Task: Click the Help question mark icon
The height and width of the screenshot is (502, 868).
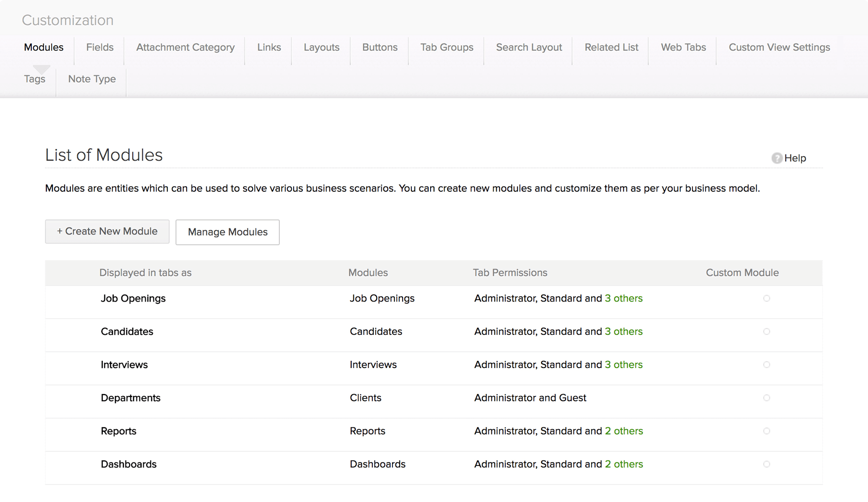Action: pos(776,158)
